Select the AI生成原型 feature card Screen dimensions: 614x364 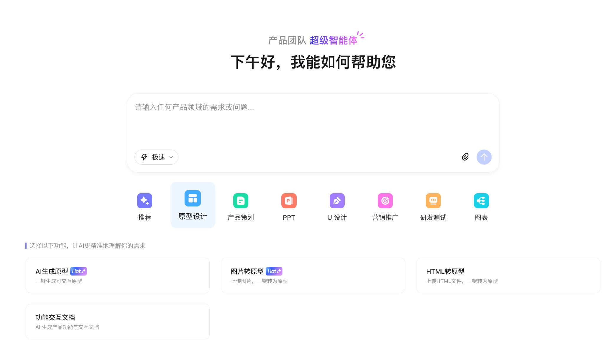click(x=117, y=275)
